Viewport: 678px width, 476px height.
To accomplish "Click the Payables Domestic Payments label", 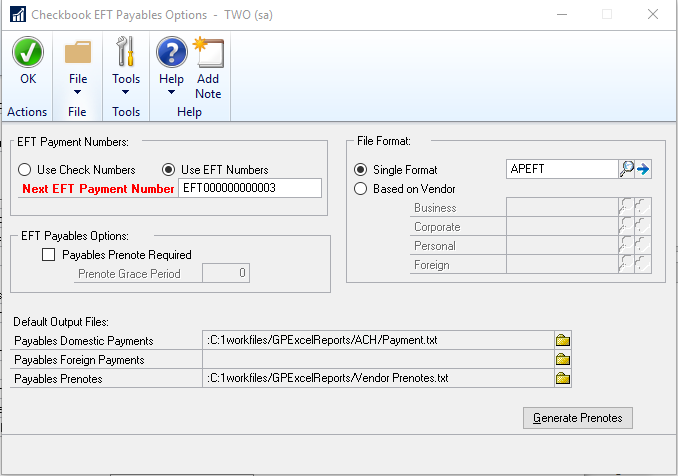I will (84, 341).
